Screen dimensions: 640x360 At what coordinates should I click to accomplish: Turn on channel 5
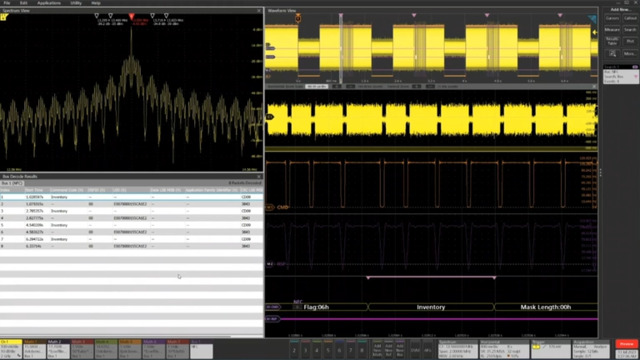click(x=328, y=350)
